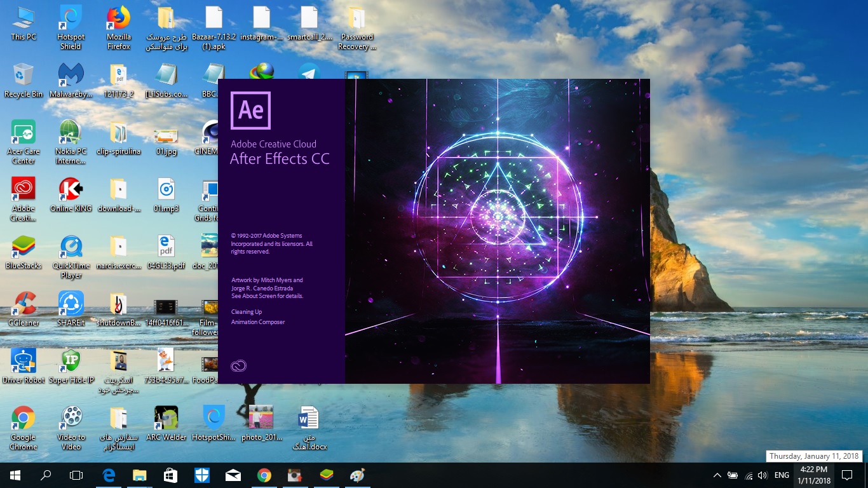Select the 01.jpg image file
The height and width of the screenshot is (488, 868).
pos(166,138)
